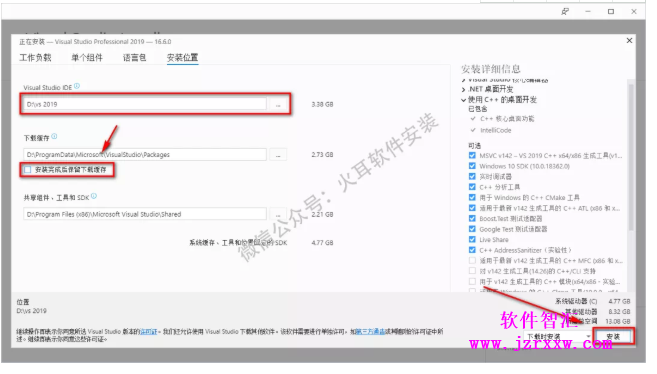Switch to the 单个组件 tab

87,57
